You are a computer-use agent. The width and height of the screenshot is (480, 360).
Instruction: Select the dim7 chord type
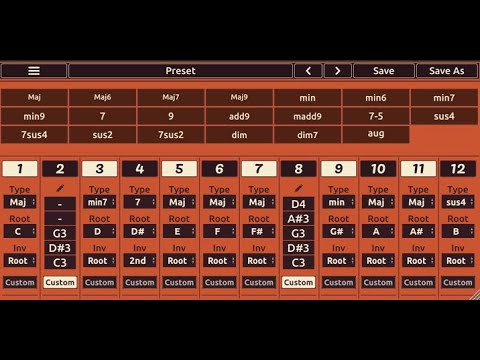click(307, 135)
